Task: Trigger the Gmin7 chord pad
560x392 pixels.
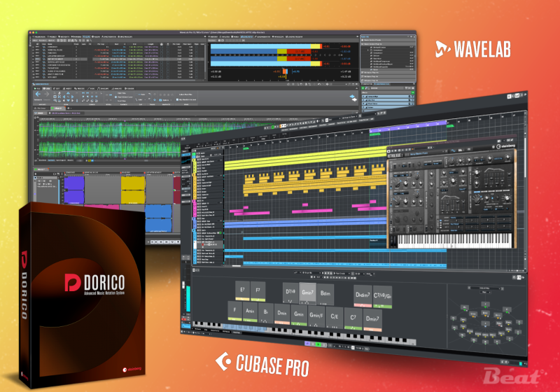Action: 307,293
